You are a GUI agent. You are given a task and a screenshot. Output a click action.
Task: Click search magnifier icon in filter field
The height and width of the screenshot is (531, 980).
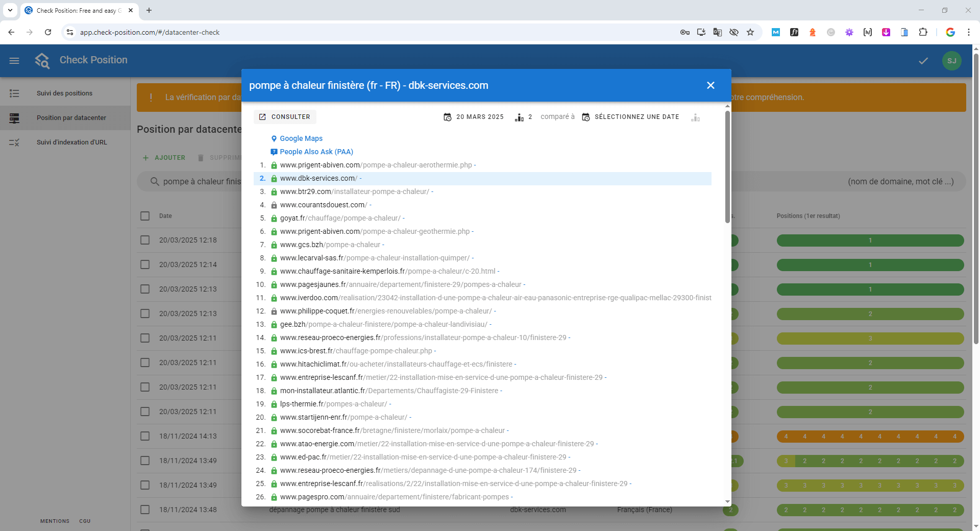[155, 181]
